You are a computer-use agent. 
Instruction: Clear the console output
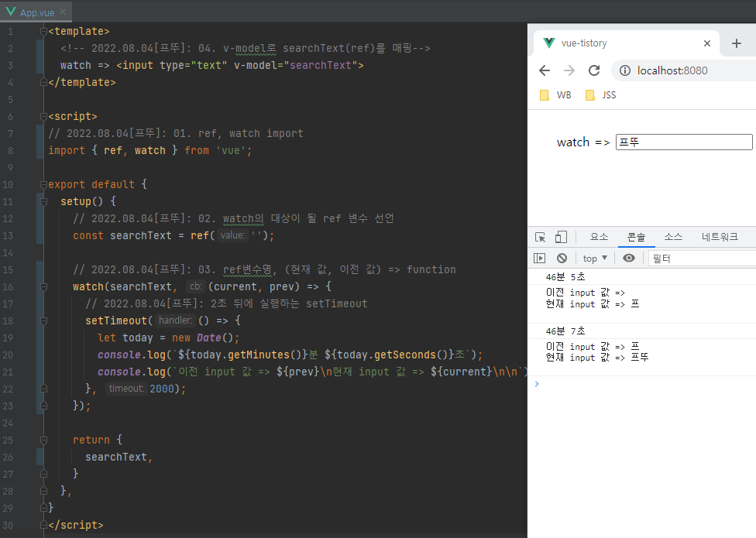click(562, 259)
